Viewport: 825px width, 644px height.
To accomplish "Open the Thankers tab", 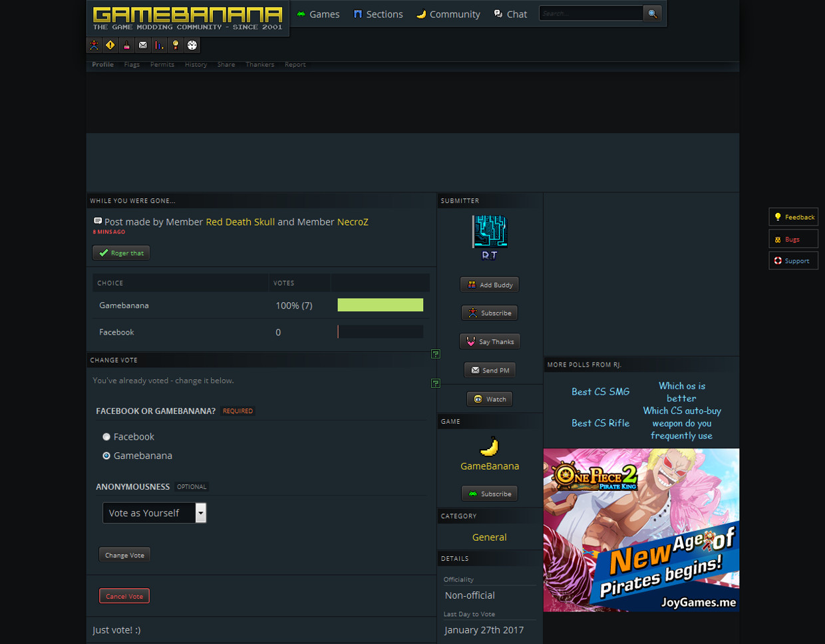I will coord(259,65).
